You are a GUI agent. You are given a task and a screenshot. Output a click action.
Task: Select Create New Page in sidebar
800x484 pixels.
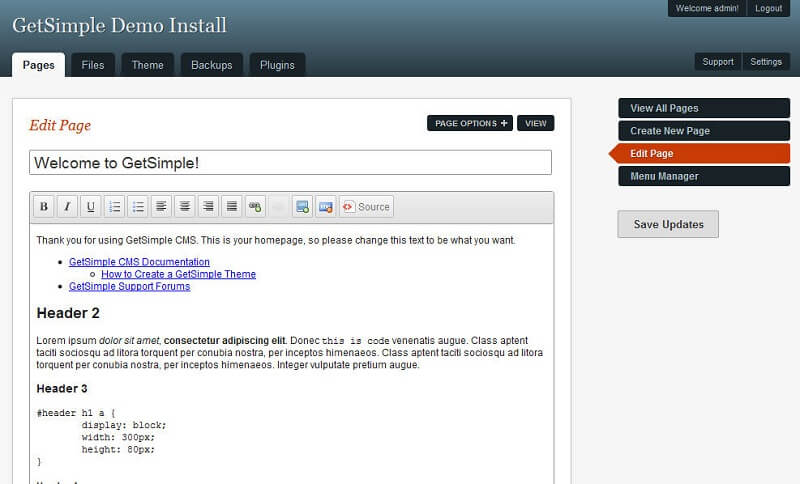point(704,131)
